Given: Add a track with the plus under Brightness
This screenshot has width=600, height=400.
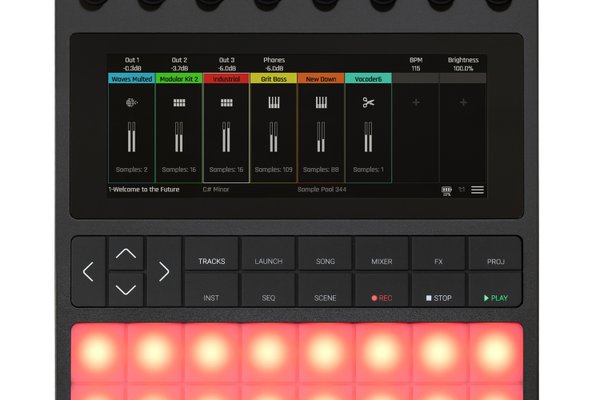Looking at the screenshot, I should (463, 103).
